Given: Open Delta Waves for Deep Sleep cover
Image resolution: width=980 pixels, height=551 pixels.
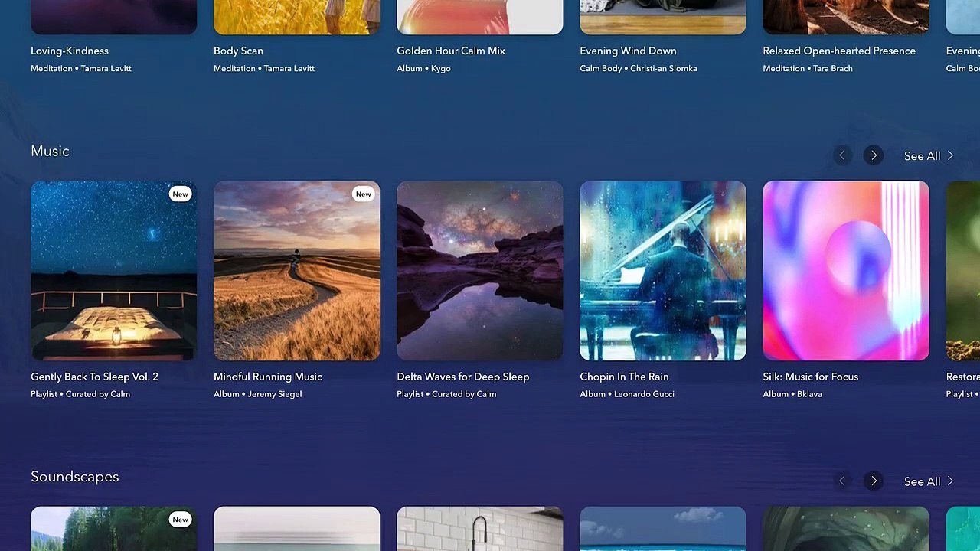Looking at the screenshot, I should tap(479, 270).
